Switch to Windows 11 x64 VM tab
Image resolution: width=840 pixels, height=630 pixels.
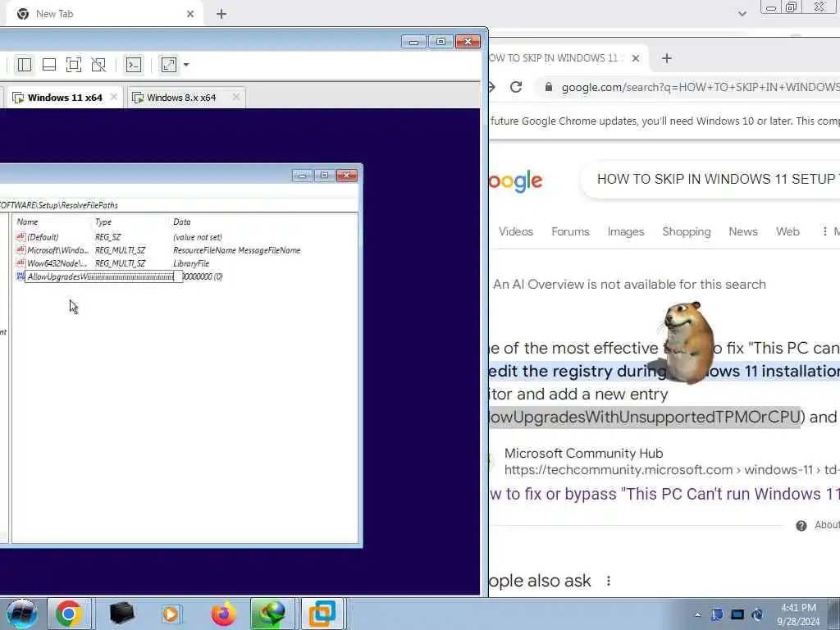click(x=64, y=98)
